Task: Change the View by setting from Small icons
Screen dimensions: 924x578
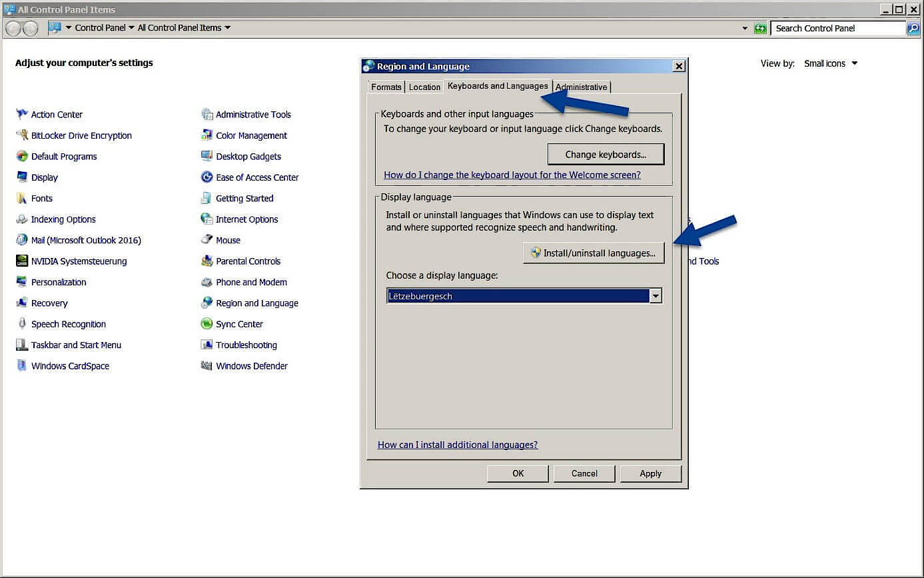Action: [829, 63]
